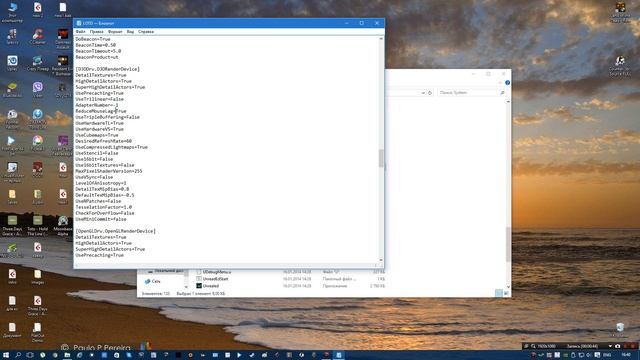Click the [D3DDrv.D3DRenderDevice] section header line
This screenshot has width=640, height=360.
[x=107, y=69]
